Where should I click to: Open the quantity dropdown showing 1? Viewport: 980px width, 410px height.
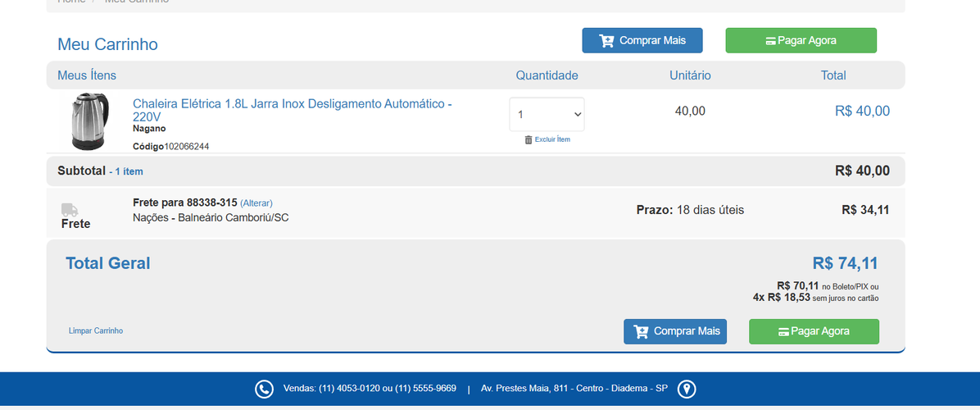[547, 114]
